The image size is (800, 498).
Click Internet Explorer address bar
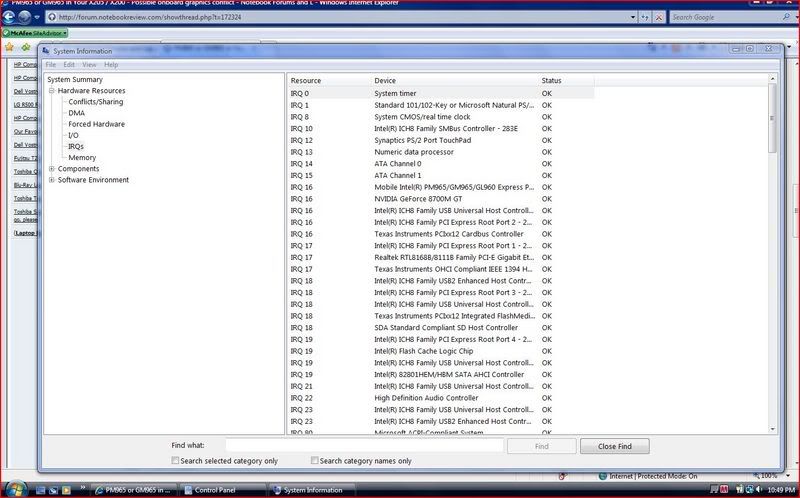337,17
